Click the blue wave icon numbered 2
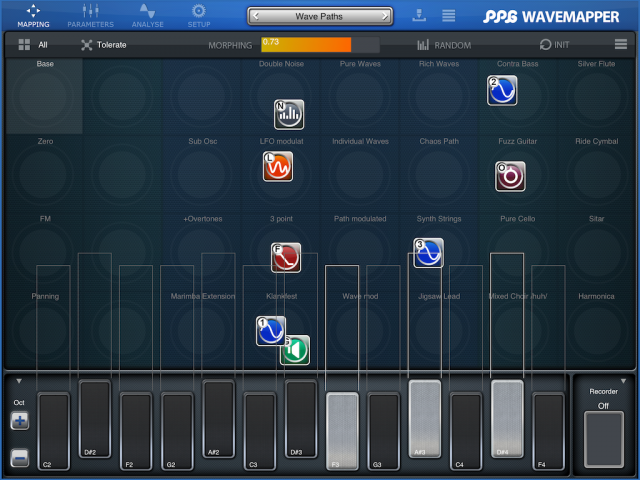The image size is (640, 480). [x=502, y=90]
